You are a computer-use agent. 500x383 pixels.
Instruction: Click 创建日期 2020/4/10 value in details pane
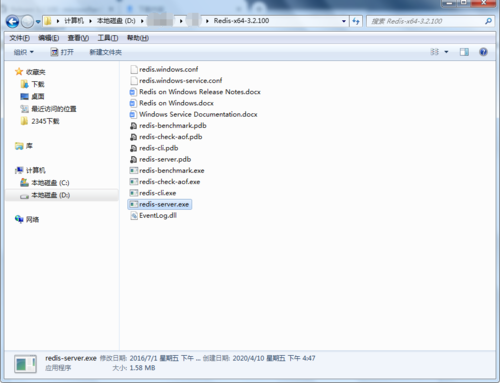pos(274,358)
